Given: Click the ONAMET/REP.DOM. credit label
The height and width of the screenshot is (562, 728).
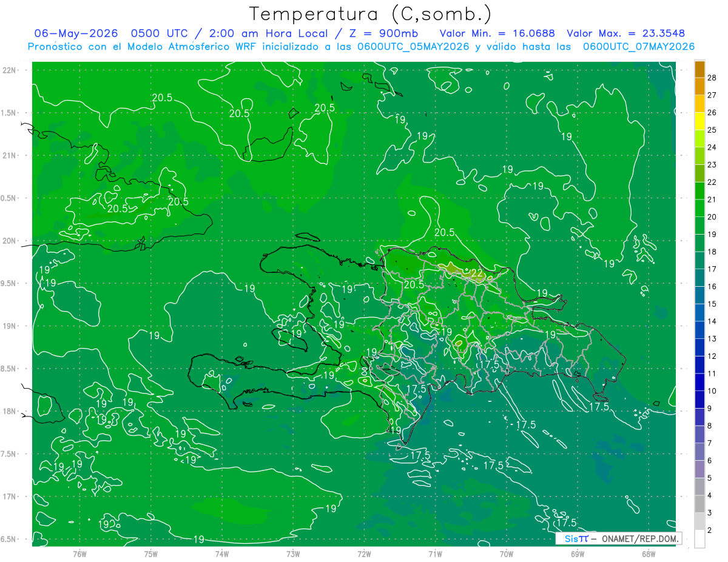Looking at the screenshot, I should (640, 538).
